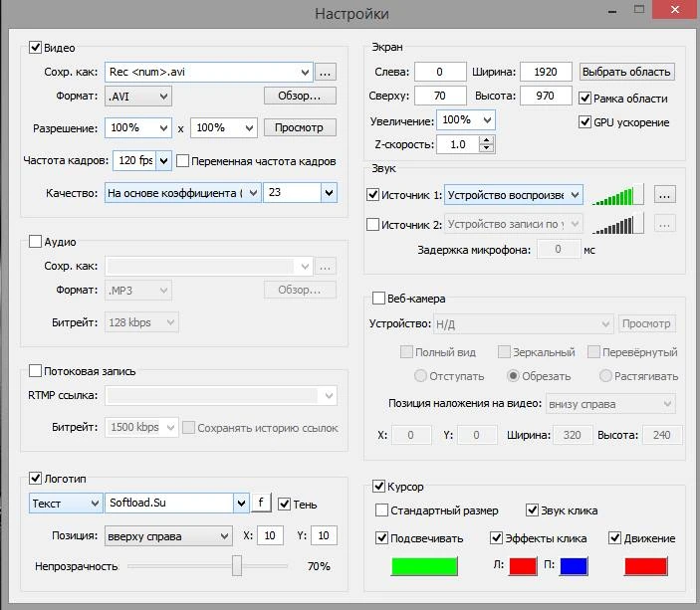Screen dimensions: 700x610
Task: Open the logo font picker 'f' button
Action: [x=261, y=503]
